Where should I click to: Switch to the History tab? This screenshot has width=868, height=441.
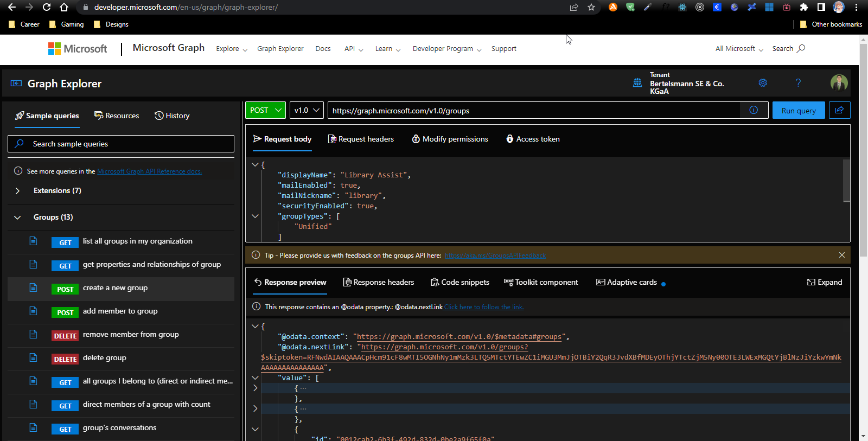point(172,116)
